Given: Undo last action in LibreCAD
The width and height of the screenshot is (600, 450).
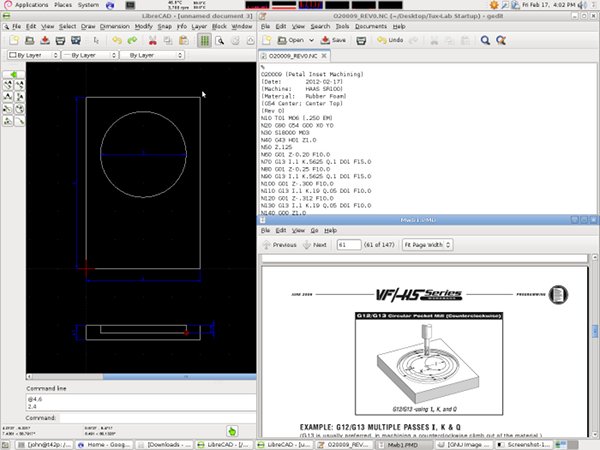Looking at the screenshot, I should click(117, 40).
